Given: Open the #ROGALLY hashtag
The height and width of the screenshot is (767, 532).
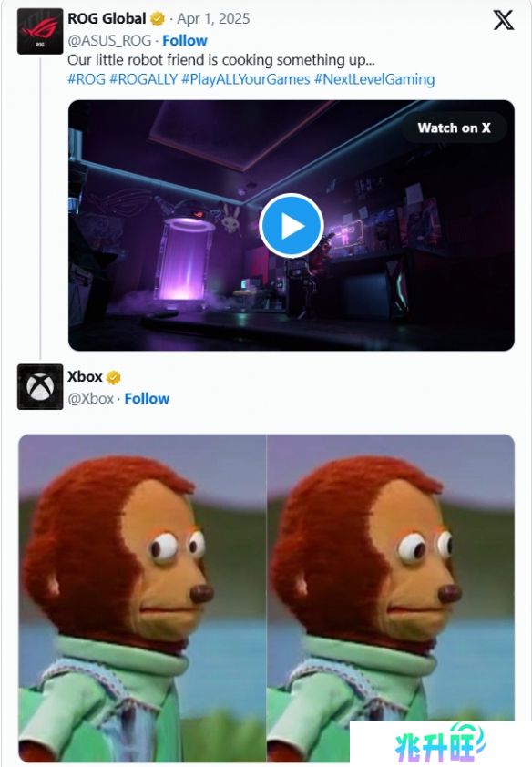Looking at the screenshot, I should tap(143, 79).
